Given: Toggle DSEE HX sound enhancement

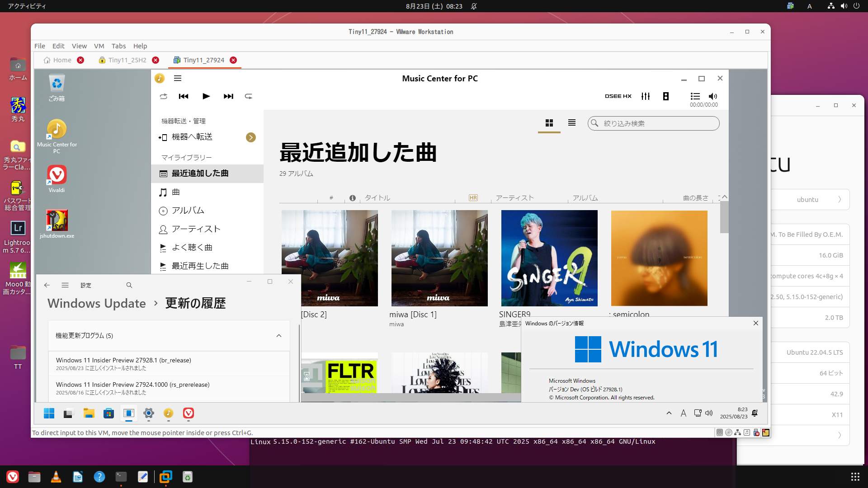Looking at the screenshot, I should (x=618, y=96).
